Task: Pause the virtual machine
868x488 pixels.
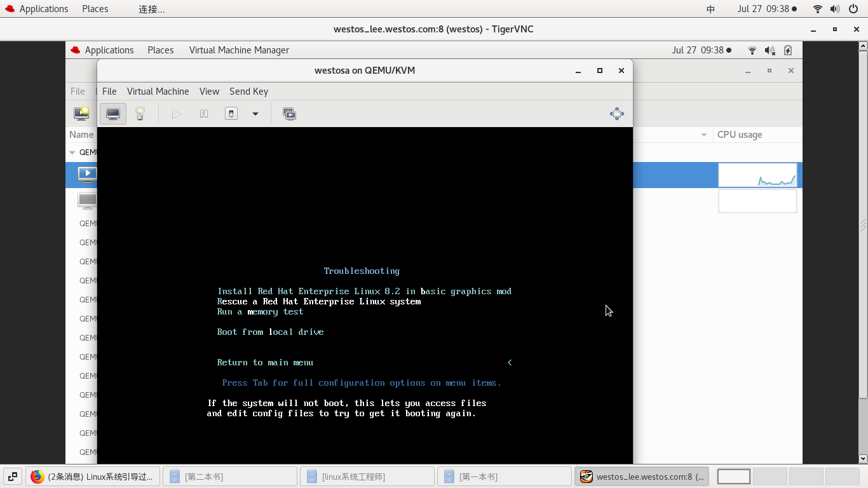Action: (x=204, y=114)
